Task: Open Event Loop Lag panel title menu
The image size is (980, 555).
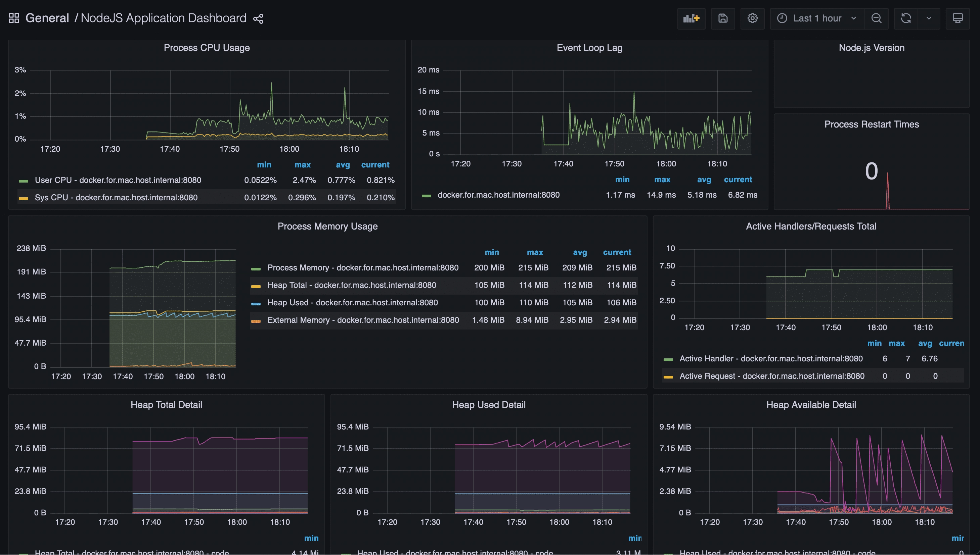Action: coord(589,48)
